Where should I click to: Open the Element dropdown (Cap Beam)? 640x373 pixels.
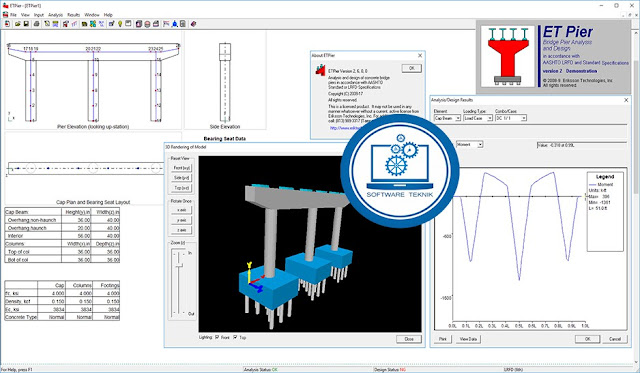tap(447, 118)
